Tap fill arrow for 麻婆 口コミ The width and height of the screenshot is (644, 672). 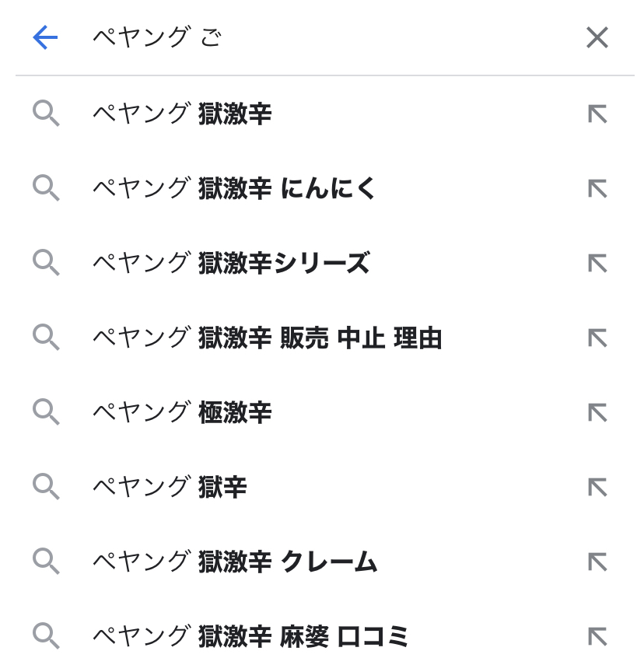[597, 637]
